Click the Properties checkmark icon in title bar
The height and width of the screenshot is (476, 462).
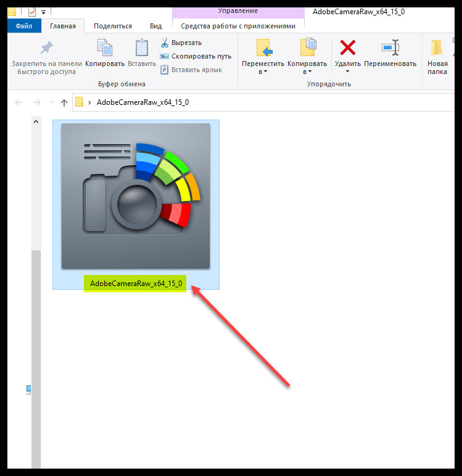click(x=32, y=12)
